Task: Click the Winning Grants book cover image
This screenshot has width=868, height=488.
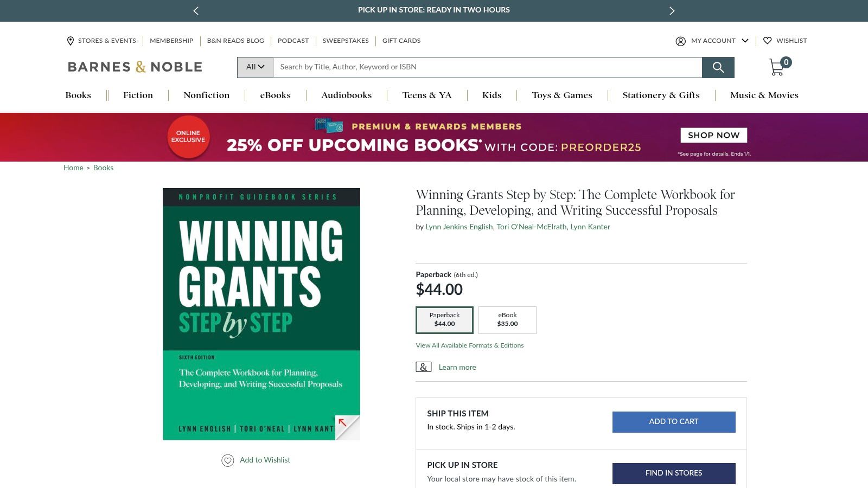Action: 261,314
